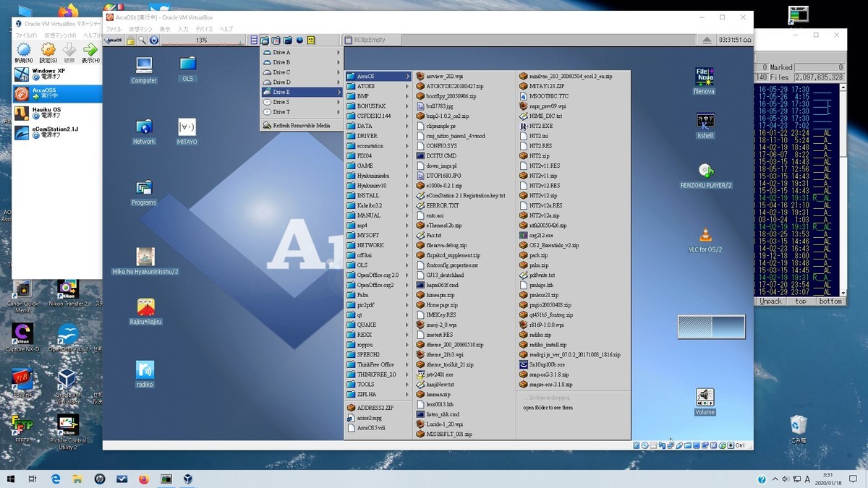Open Microsoft Edge from taskbar
This screenshot has height=488, width=868.
[56, 479]
